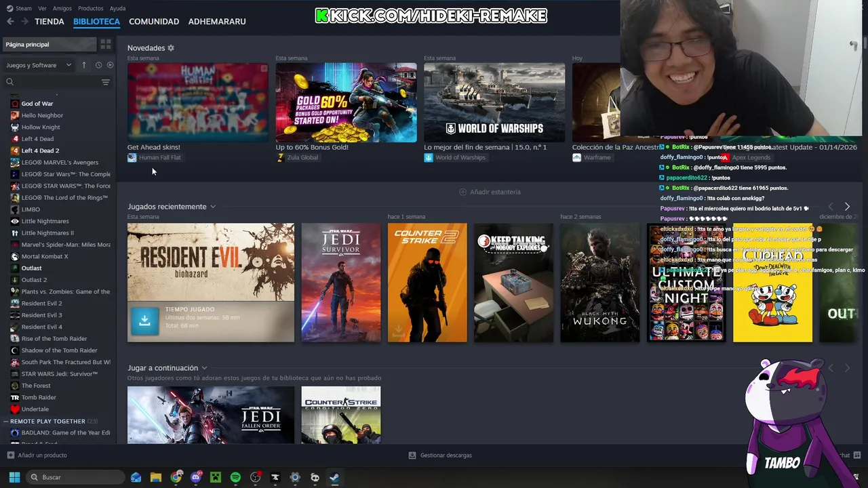Open the Ver menu
Image resolution: width=868 pixels, height=488 pixels.
tap(42, 8)
